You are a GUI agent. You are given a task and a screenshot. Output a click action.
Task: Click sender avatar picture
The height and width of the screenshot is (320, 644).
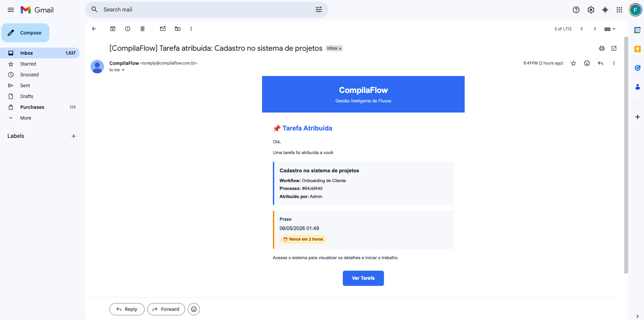coord(97,67)
